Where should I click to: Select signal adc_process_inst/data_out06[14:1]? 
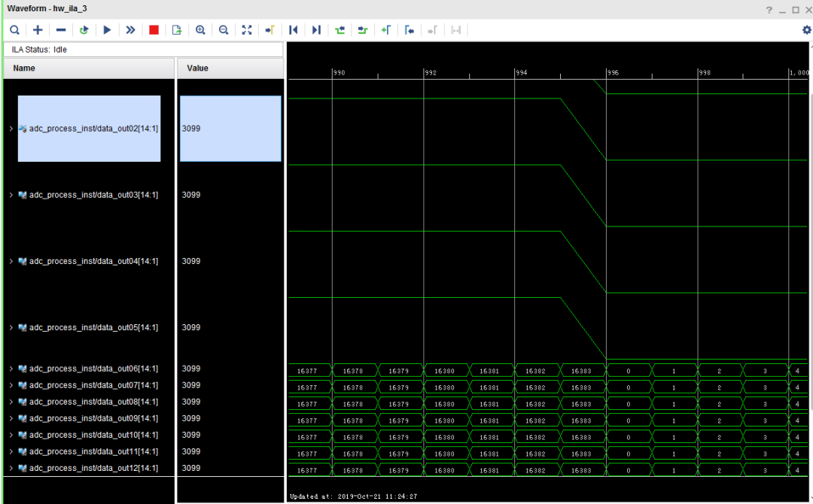coord(94,369)
